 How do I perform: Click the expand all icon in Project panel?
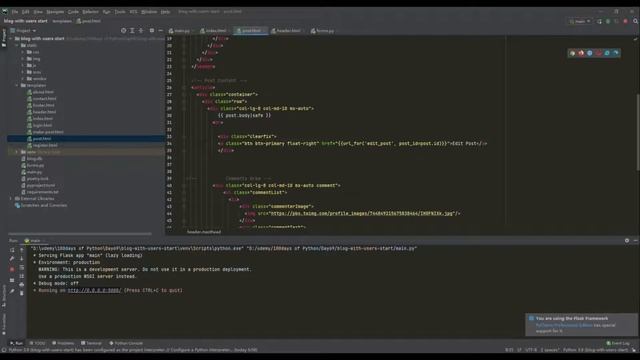click(x=132, y=31)
